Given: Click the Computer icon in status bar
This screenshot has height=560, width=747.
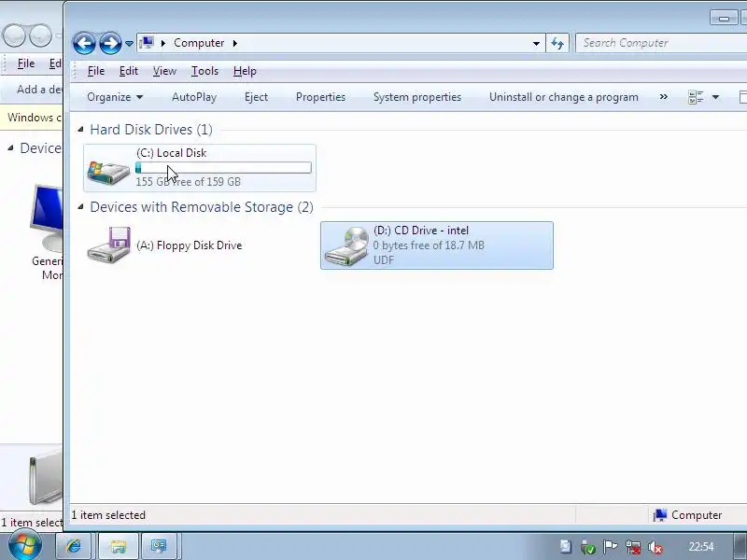Looking at the screenshot, I should click(660, 515).
